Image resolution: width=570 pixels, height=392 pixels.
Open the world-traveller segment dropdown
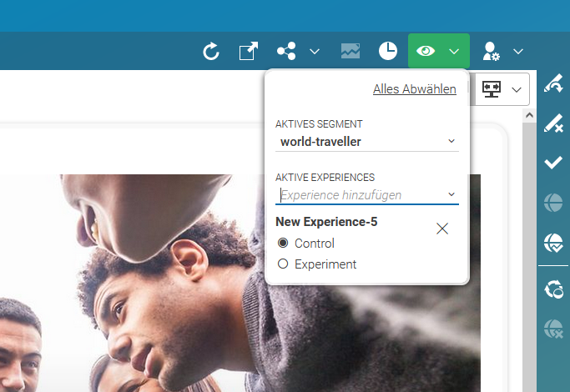tap(366, 142)
